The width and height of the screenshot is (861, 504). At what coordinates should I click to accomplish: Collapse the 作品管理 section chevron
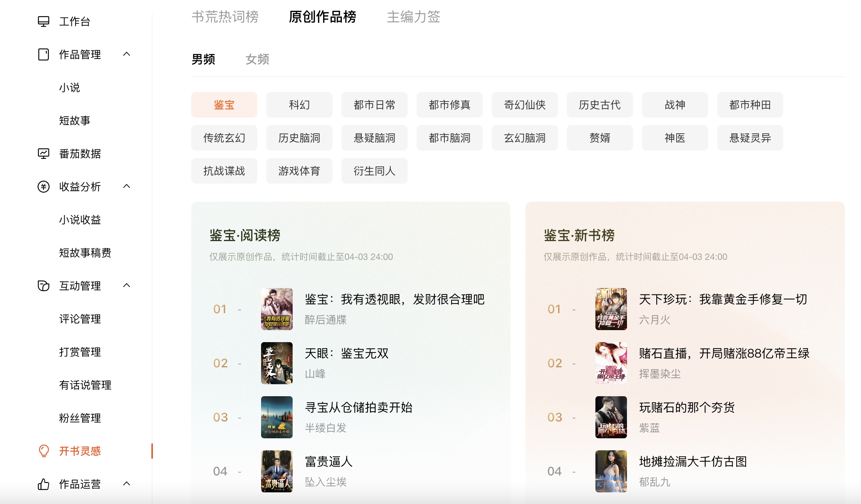point(127,54)
